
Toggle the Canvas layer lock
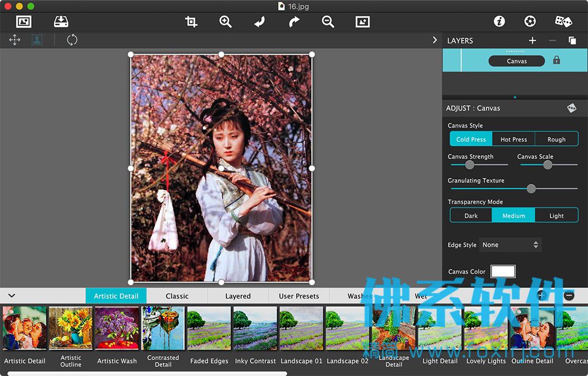click(556, 61)
